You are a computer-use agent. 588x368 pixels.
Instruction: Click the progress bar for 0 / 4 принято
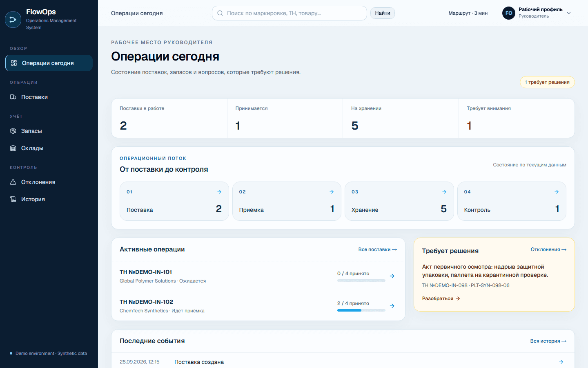click(x=361, y=280)
